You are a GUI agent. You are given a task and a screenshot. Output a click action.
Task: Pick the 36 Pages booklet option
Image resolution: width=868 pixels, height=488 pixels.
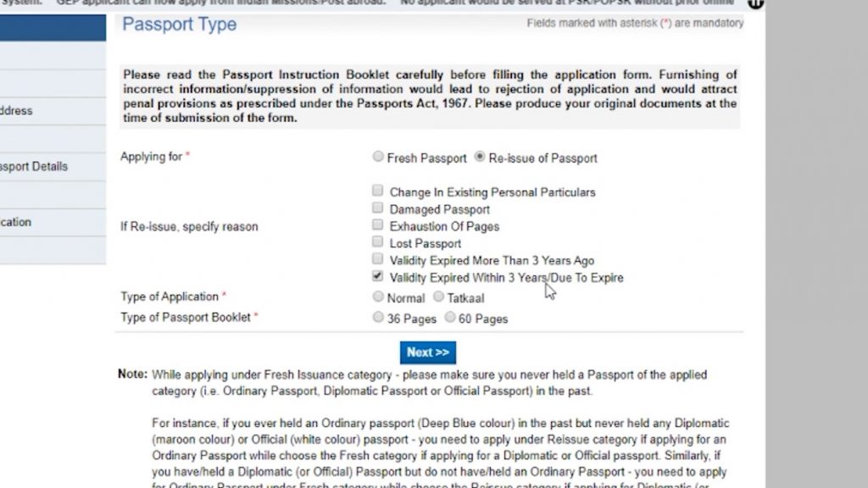378,318
